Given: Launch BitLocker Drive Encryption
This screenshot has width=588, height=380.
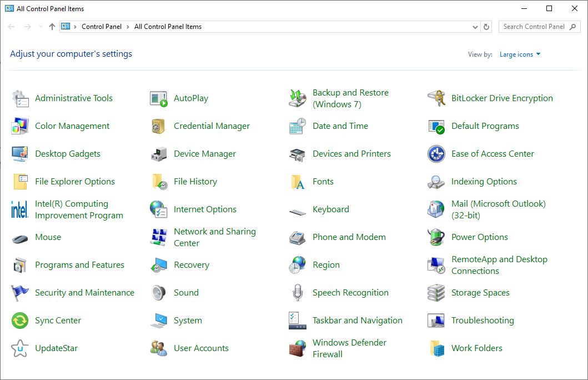Looking at the screenshot, I should (x=502, y=98).
